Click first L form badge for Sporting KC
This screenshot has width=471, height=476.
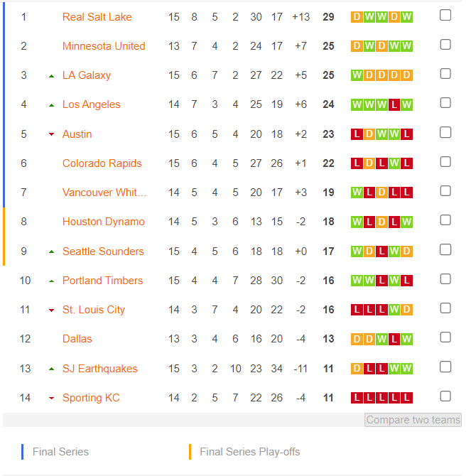(357, 398)
